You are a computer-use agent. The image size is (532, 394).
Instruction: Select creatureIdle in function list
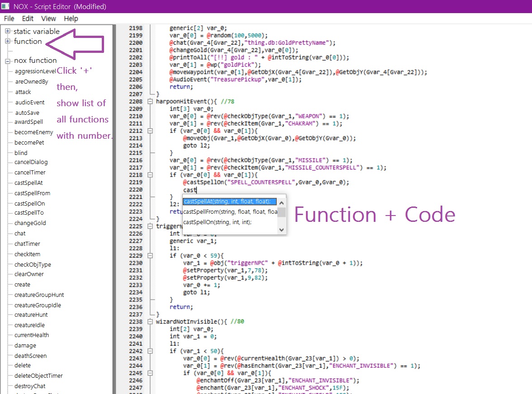pos(29,325)
